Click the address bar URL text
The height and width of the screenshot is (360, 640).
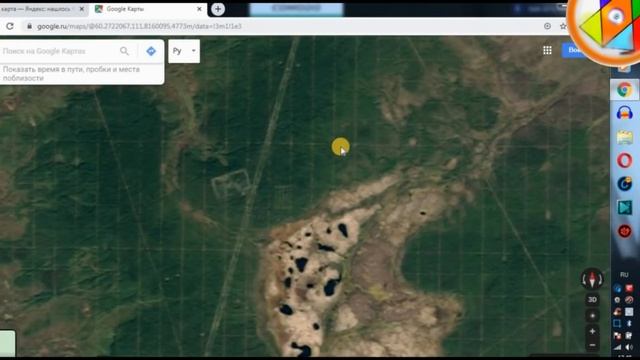[139, 26]
